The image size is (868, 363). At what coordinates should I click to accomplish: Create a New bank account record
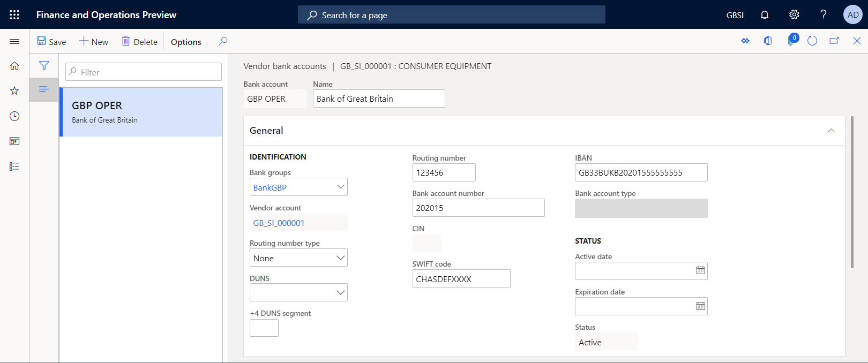[94, 41]
